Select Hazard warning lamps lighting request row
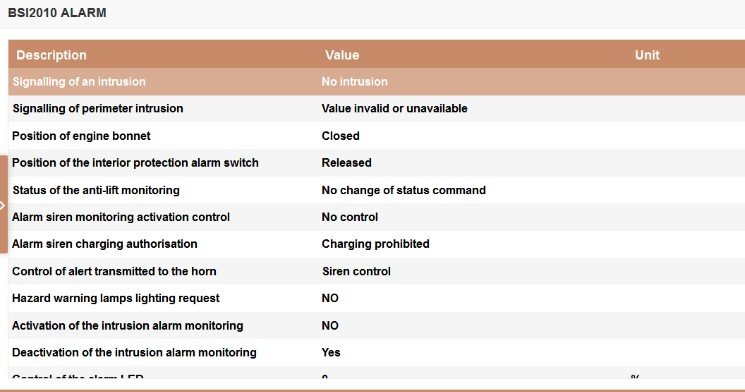 (x=376, y=298)
